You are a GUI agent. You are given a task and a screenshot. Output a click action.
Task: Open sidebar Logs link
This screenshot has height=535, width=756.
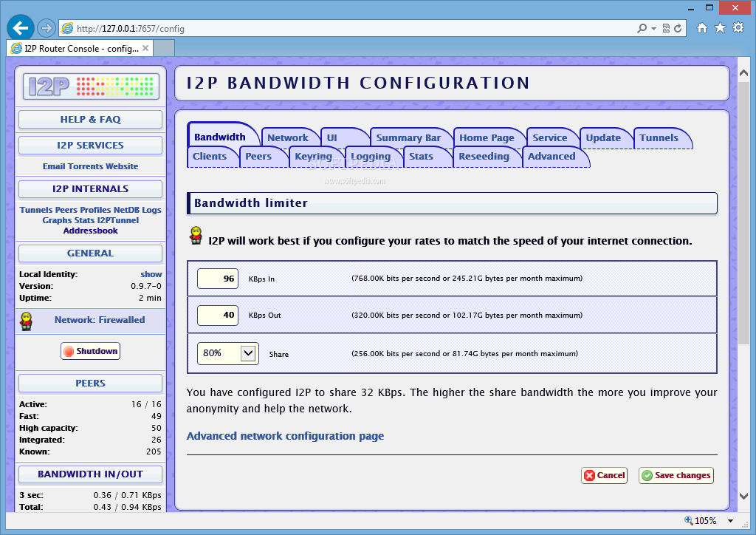click(151, 210)
